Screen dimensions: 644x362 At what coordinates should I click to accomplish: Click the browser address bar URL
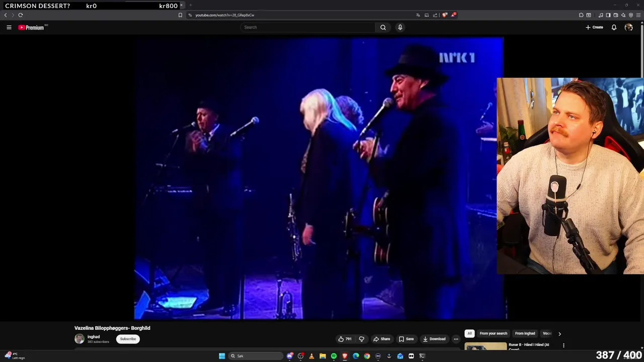tap(225, 15)
